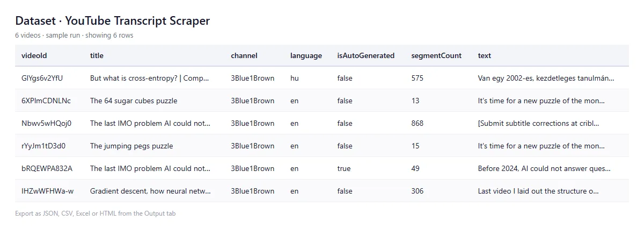Select video ID GIYgs6v2YfU

(x=42, y=78)
